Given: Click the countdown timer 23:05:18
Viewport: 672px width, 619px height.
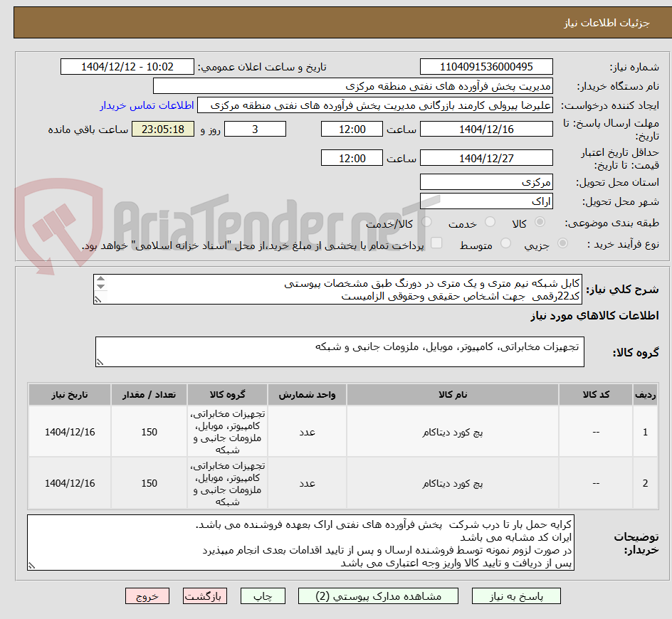Looking at the screenshot, I should click(x=163, y=129).
